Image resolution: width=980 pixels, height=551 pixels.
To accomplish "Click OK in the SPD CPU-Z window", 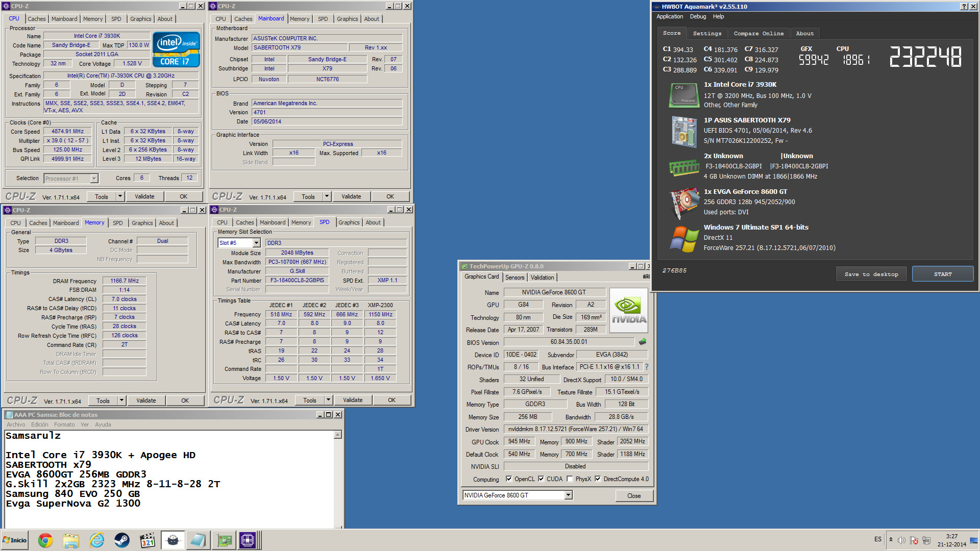I will click(391, 400).
